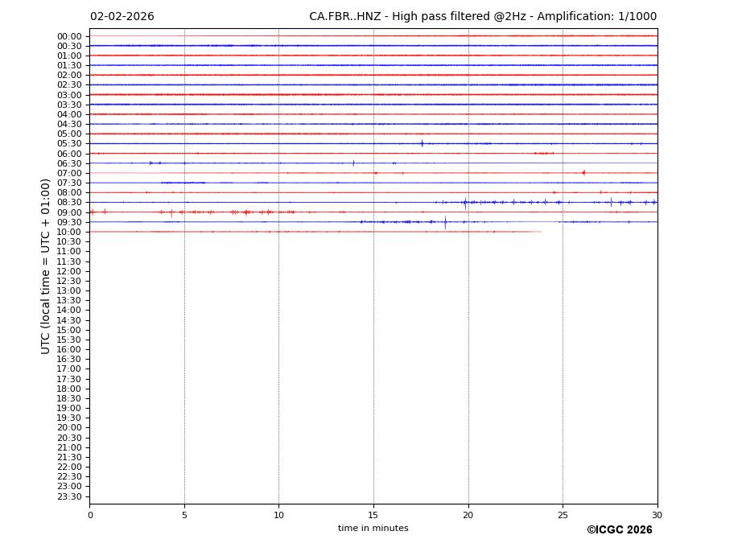Click the 'time in minutes' axis label
The height and width of the screenshot is (560, 746).
coord(373,529)
